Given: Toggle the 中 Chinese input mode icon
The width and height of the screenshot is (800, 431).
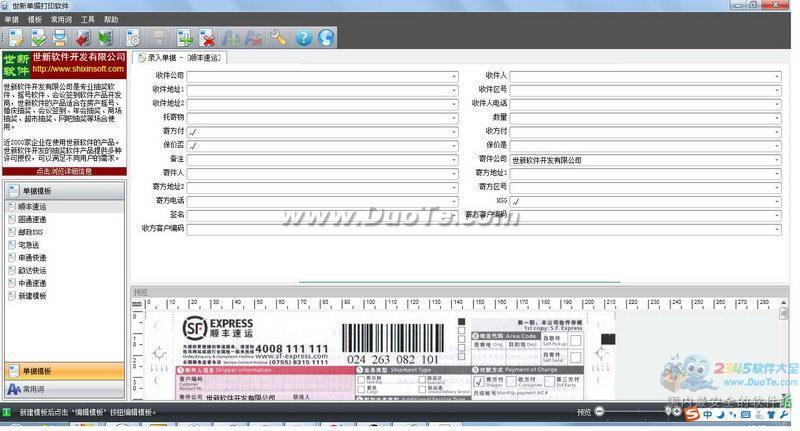Looking at the screenshot, I should pyautogui.click(x=707, y=415).
